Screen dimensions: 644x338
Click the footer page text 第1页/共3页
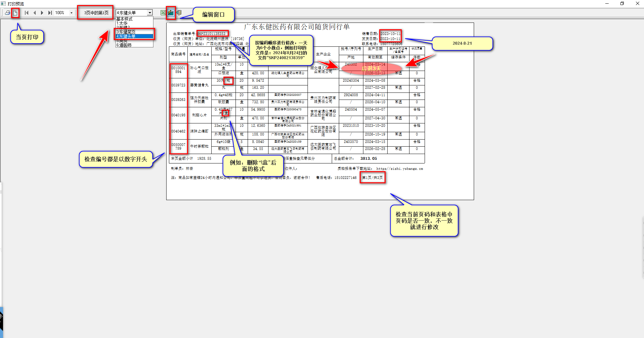372,178
